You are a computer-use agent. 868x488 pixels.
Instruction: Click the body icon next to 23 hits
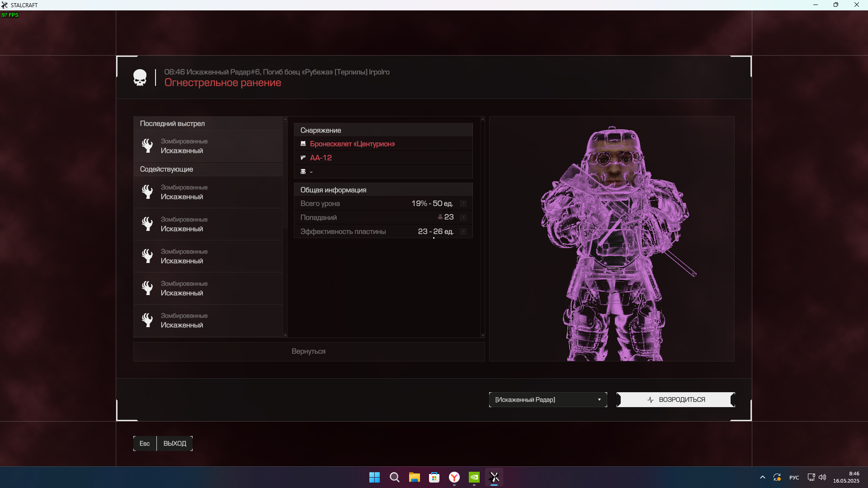coord(440,217)
